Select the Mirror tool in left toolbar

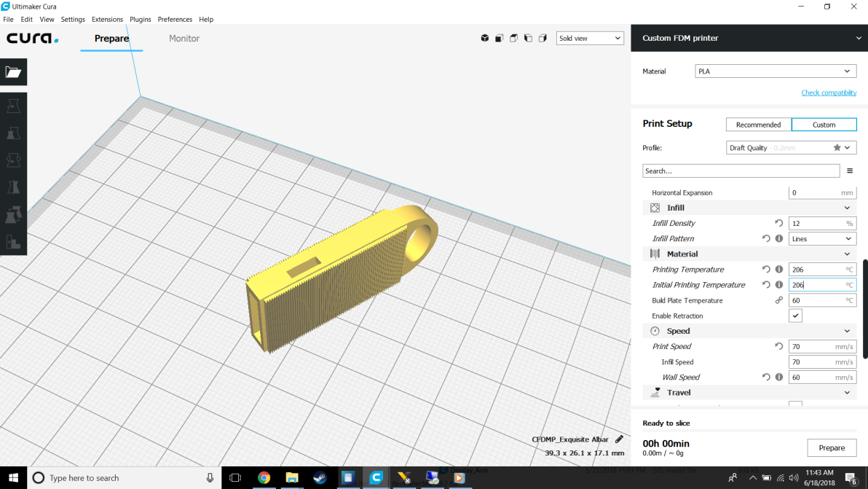coord(13,188)
